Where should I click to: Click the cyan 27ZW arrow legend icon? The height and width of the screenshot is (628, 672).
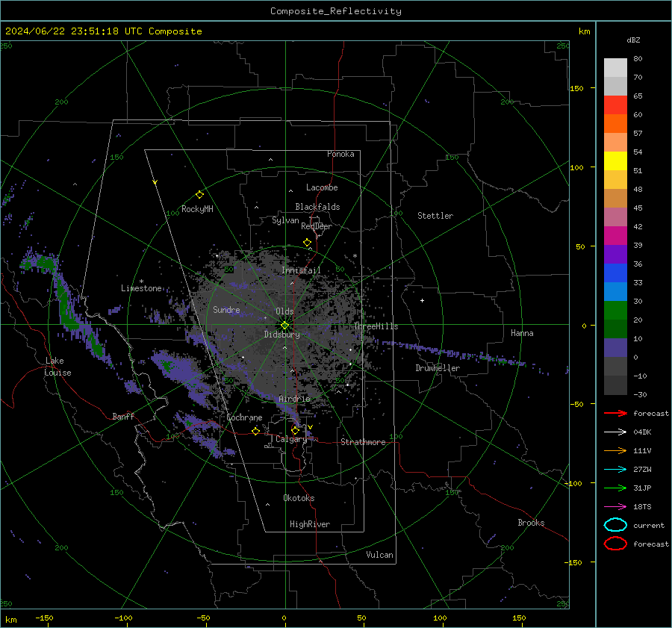[615, 470]
